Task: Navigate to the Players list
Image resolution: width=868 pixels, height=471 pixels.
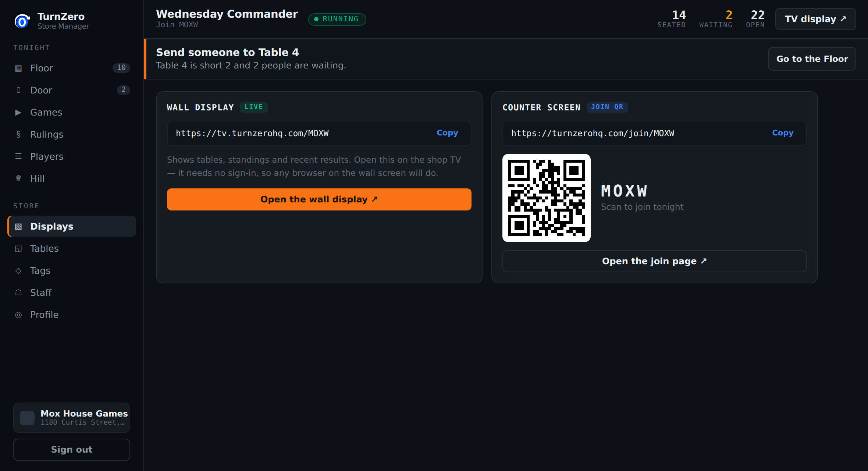Action: click(72, 156)
